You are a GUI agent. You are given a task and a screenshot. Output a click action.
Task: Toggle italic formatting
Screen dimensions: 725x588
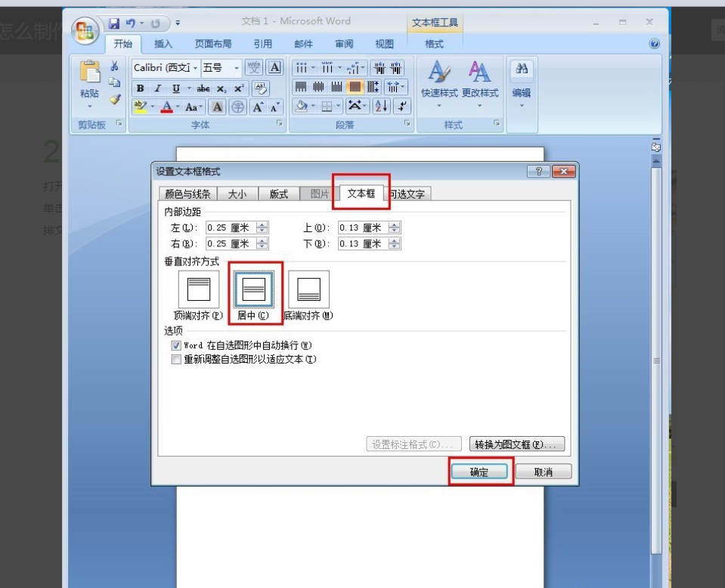[158, 88]
